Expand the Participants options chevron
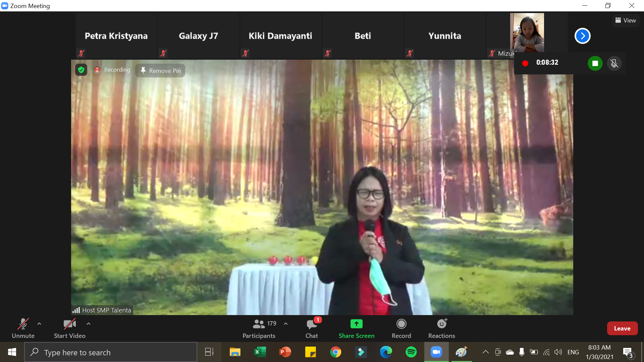644x362 pixels. (286, 324)
